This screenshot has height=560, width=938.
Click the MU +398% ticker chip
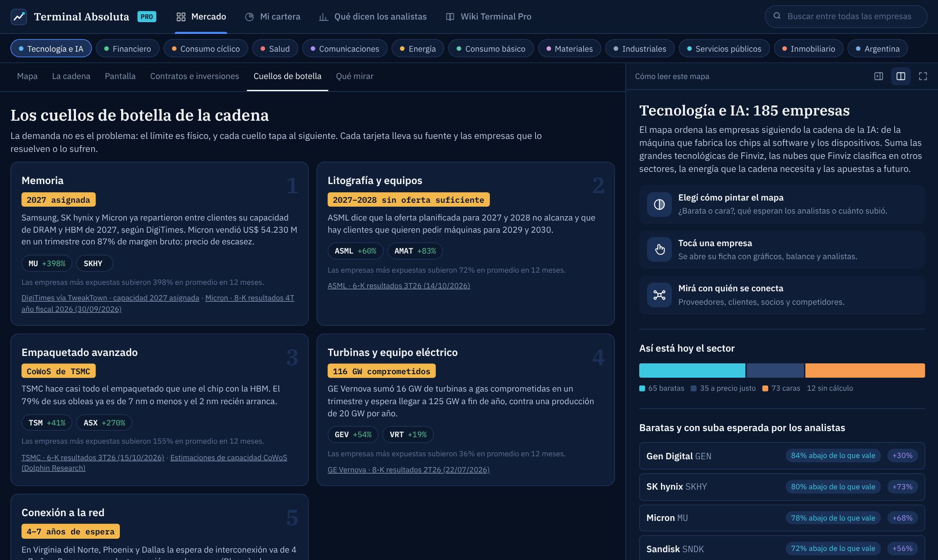[47, 263]
